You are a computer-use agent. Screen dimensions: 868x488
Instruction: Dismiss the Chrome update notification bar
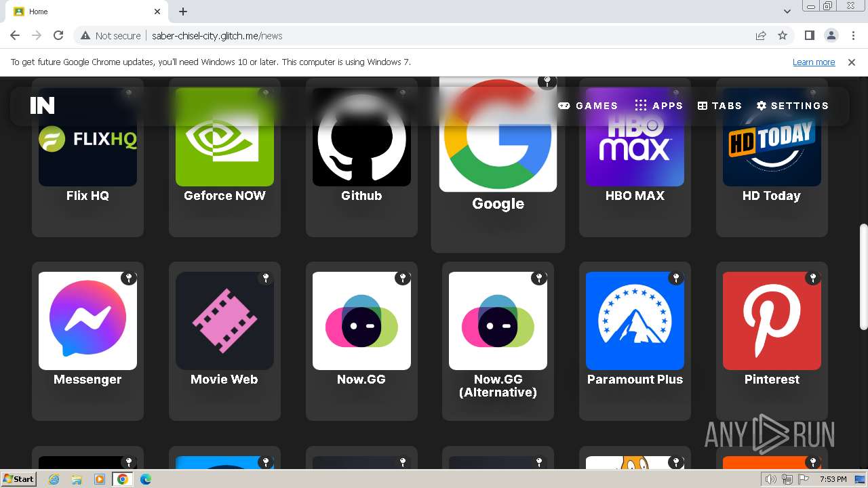tap(852, 62)
